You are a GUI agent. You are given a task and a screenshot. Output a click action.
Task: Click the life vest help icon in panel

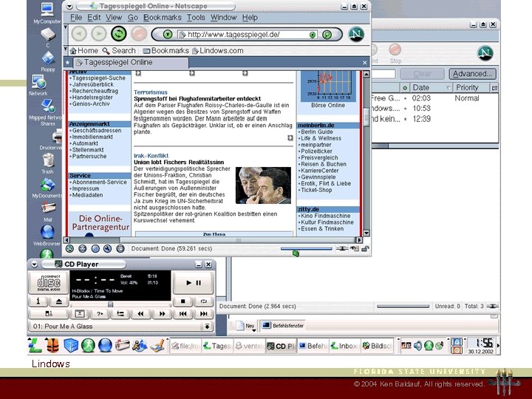[52, 345]
